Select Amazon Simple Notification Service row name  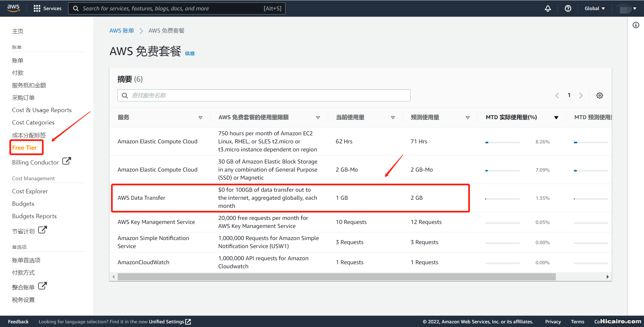point(153,242)
